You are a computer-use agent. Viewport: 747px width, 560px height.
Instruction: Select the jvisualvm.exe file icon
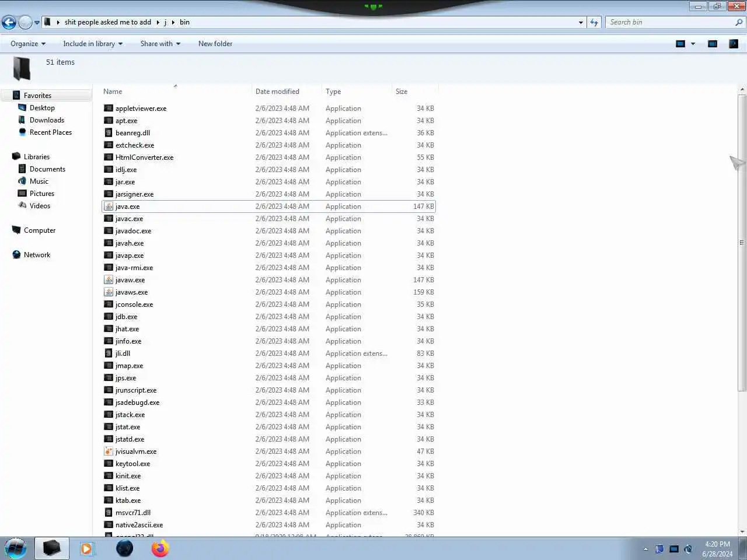[109, 452]
